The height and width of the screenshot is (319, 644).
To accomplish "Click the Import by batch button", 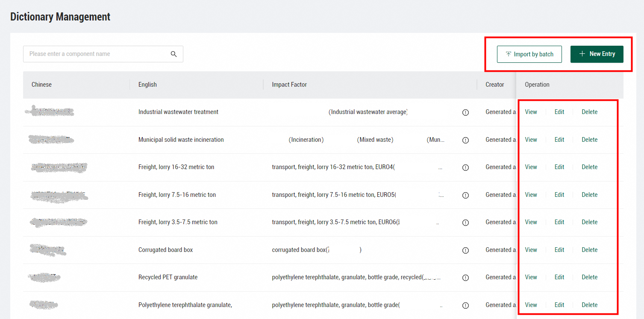I will [x=529, y=54].
